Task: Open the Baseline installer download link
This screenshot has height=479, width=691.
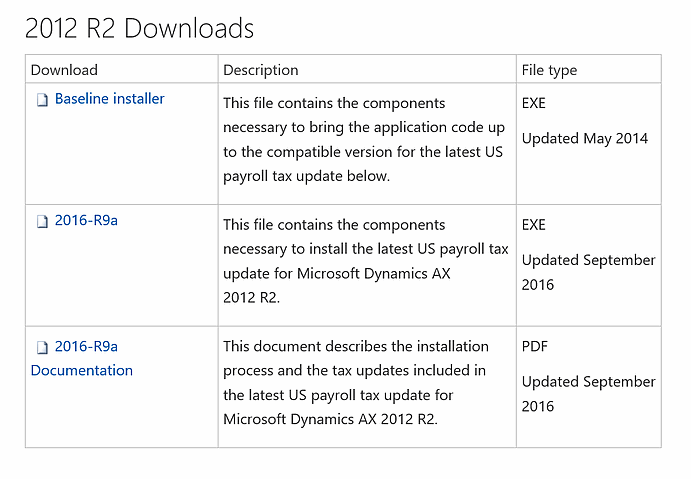Action: (x=109, y=99)
